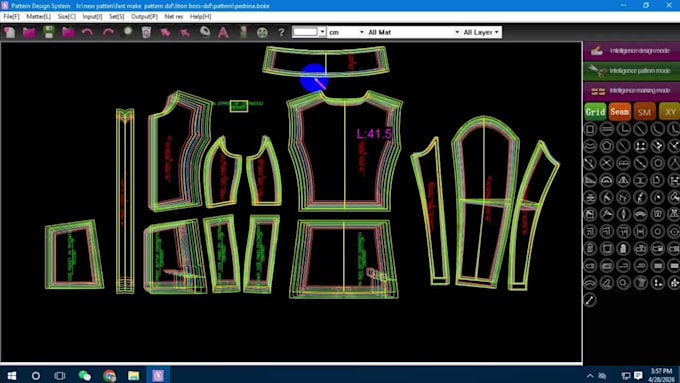
Task: Open the Help[H] menu
Action: click(x=200, y=16)
